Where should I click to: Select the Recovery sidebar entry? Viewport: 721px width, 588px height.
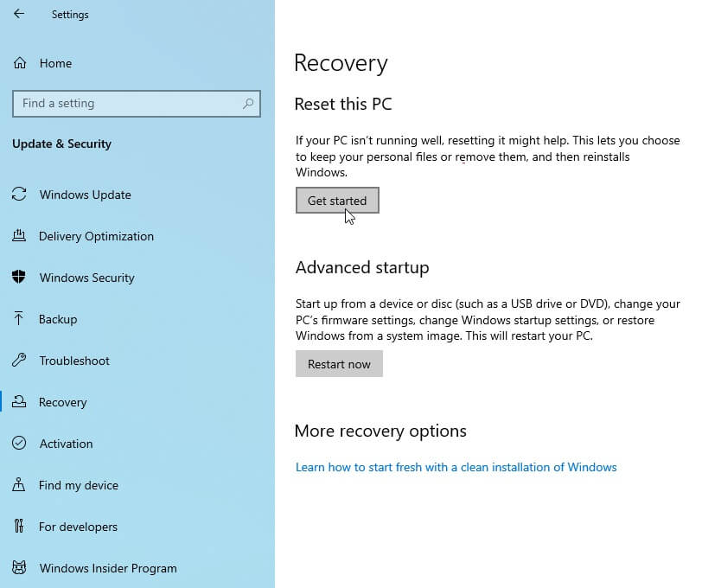62,402
